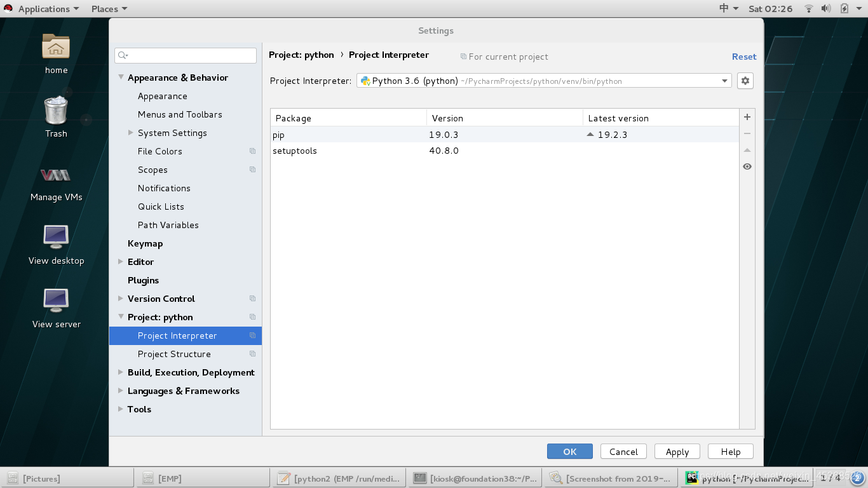868x488 pixels.
Task: Click the Latest version column header
Action: 661,118
